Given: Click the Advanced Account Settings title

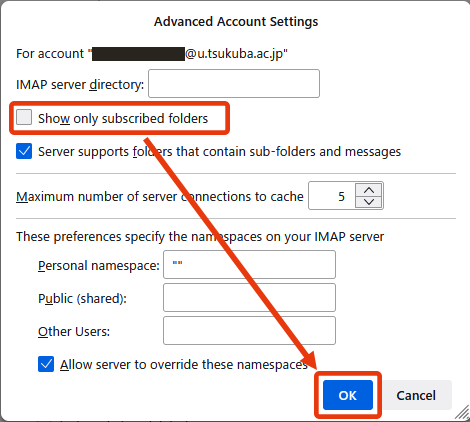Looking at the screenshot, I should coord(236,22).
